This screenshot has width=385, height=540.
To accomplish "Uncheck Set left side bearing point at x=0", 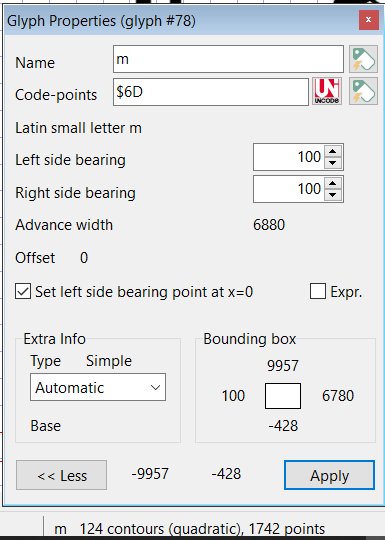I will click(23, 291).
